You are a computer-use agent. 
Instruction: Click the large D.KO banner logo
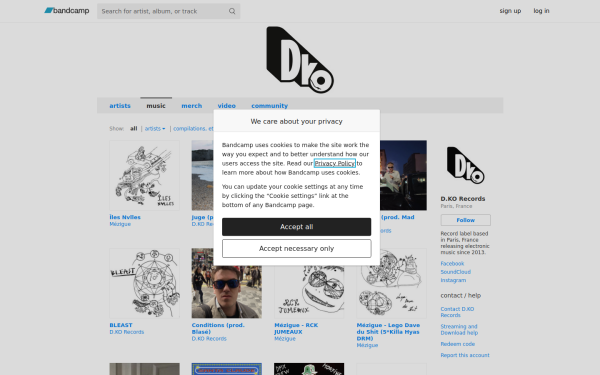300,60
